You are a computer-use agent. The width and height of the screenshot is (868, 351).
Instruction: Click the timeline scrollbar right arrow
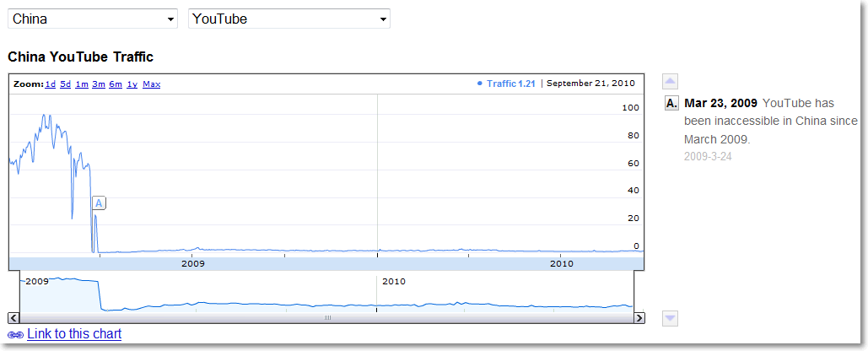639,318
